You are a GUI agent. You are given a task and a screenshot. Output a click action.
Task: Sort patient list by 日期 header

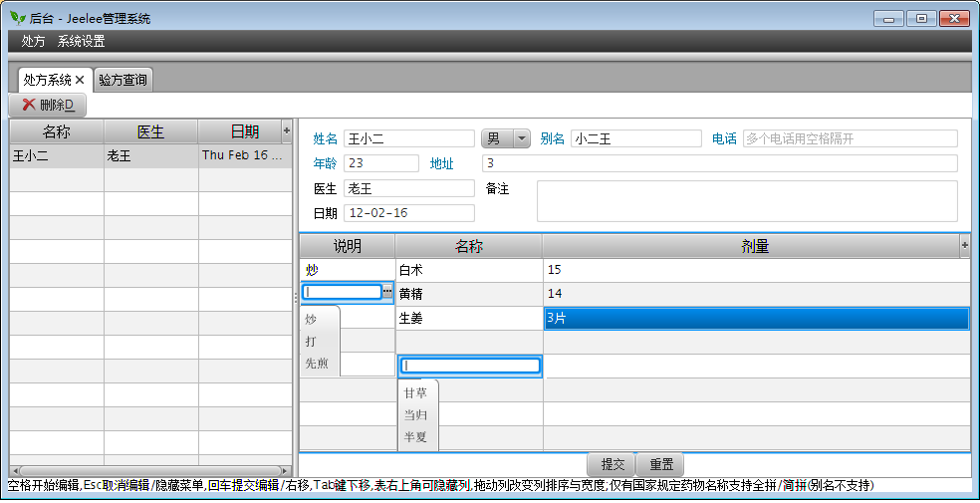[240, 131]
